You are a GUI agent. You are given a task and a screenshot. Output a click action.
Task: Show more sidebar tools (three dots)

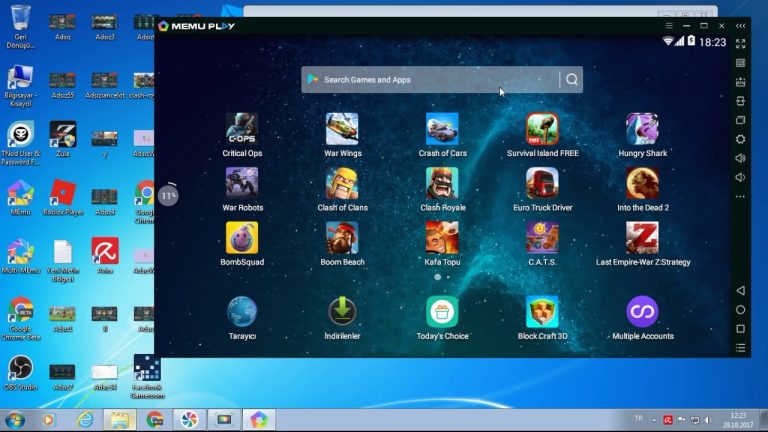[x=741, y=196]
